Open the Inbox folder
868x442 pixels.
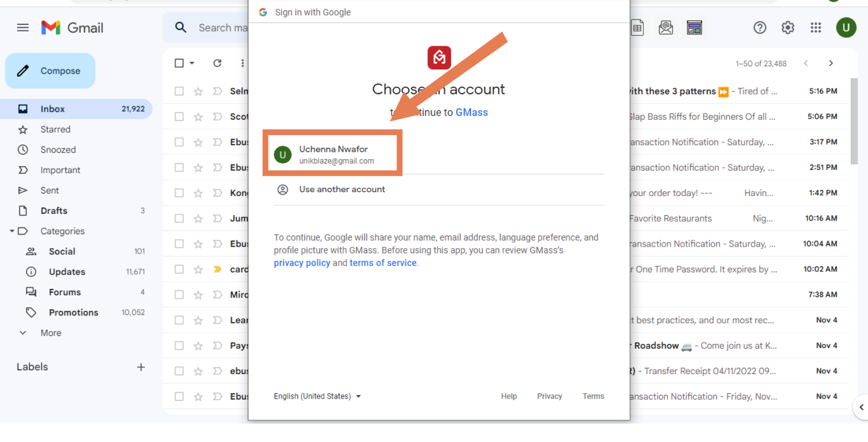tap(76, 109)
